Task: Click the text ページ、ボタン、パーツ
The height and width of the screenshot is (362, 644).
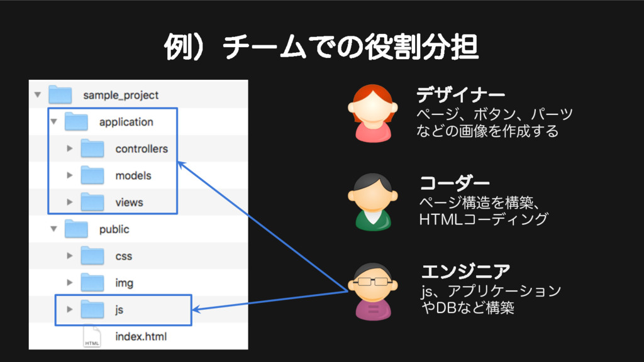Action: (494, 114)
